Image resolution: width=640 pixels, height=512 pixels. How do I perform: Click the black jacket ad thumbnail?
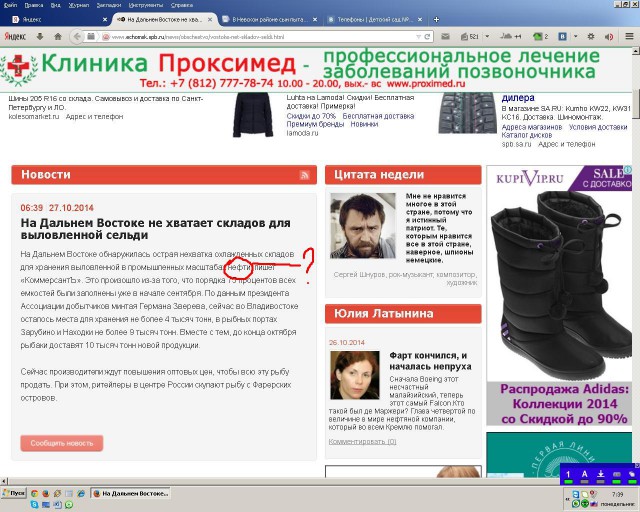click(x=253, y=115)
